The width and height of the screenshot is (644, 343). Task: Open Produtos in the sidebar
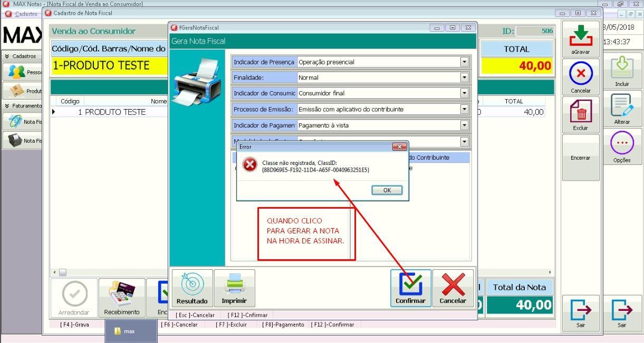[x=23, y=91]
